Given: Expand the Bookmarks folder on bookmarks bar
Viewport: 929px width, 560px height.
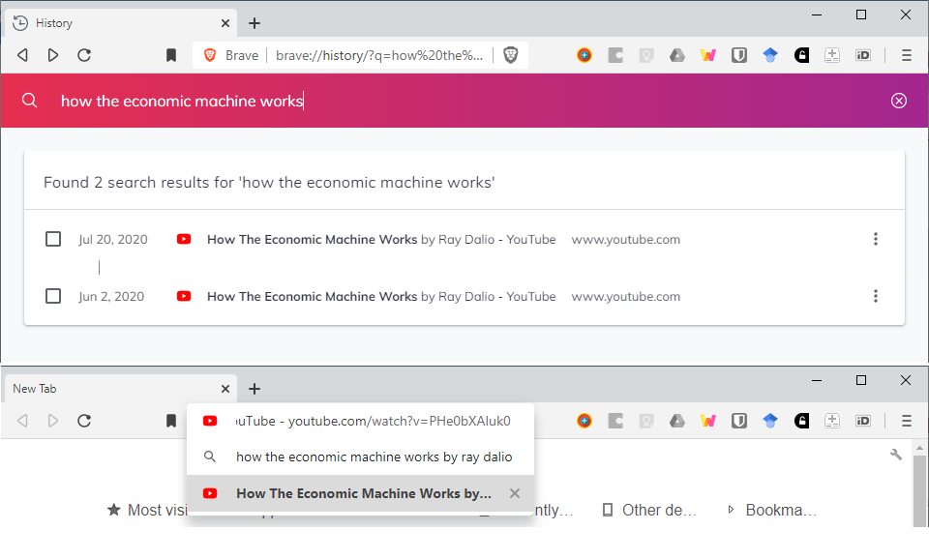Looking at the screenshot, I should (772, 510).
